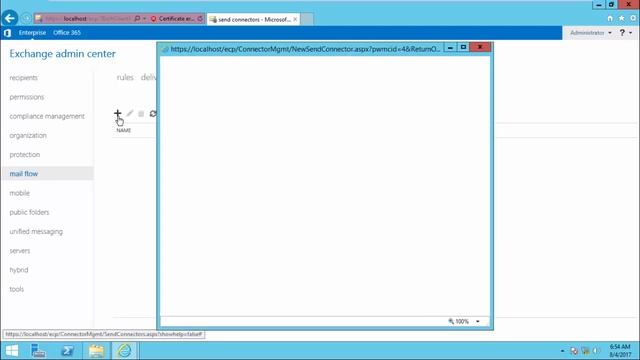640x360 pixels.
Task: Open compliance management section
Action: 47,116
